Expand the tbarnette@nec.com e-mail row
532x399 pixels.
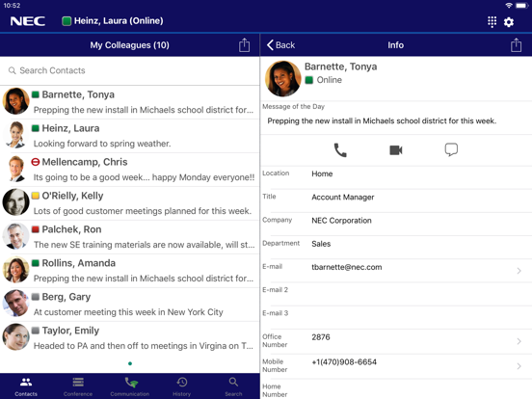(396, 271)
